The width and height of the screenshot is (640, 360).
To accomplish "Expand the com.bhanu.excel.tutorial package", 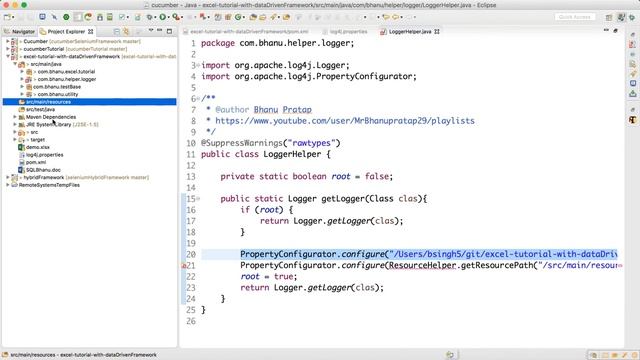I will pyautogui.click(x=22, y=71).
